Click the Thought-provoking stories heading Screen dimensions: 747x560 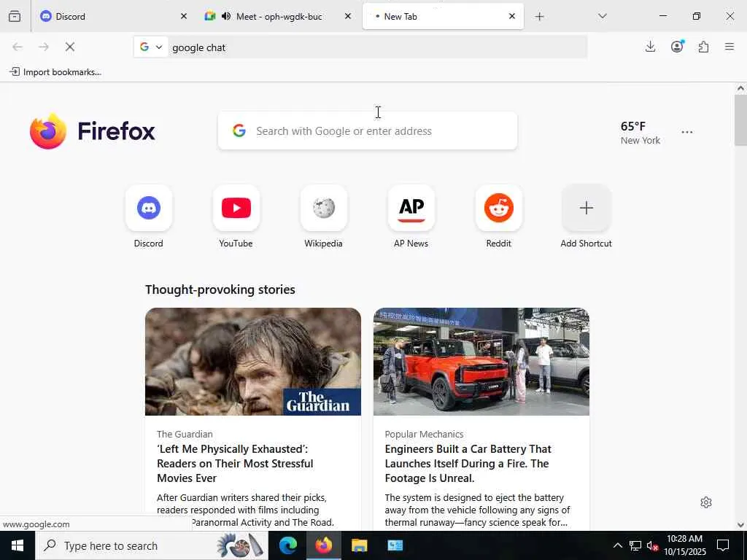[220, 289]
